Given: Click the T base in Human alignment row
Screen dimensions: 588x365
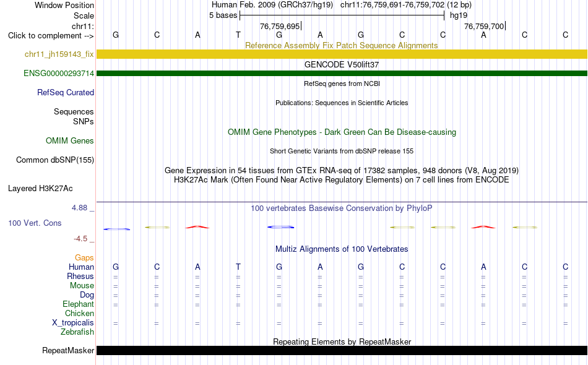Looking at the screenshot, I should click(x=238, y=267).
